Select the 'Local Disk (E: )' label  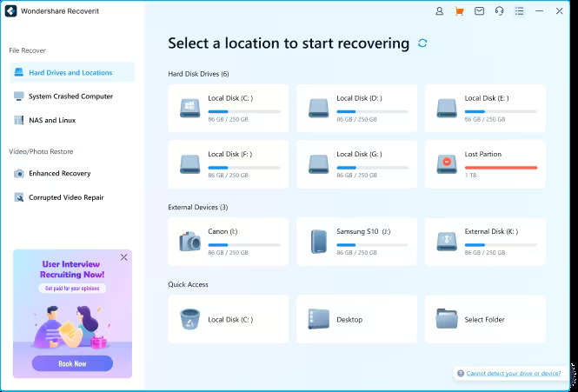[487, 98]
